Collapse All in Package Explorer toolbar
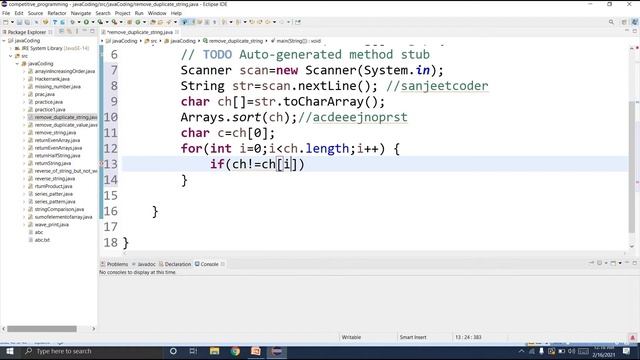640x360 pixels. 62,31
